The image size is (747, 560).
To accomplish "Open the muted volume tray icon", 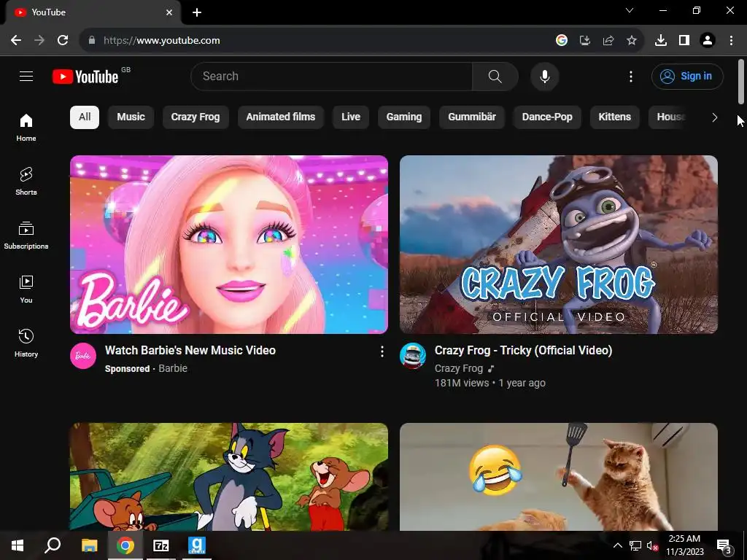I will tap(653, 545).
